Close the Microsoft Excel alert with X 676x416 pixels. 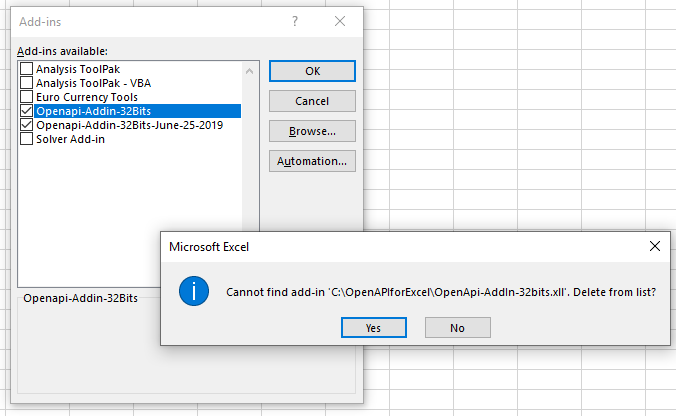(655, 246)
